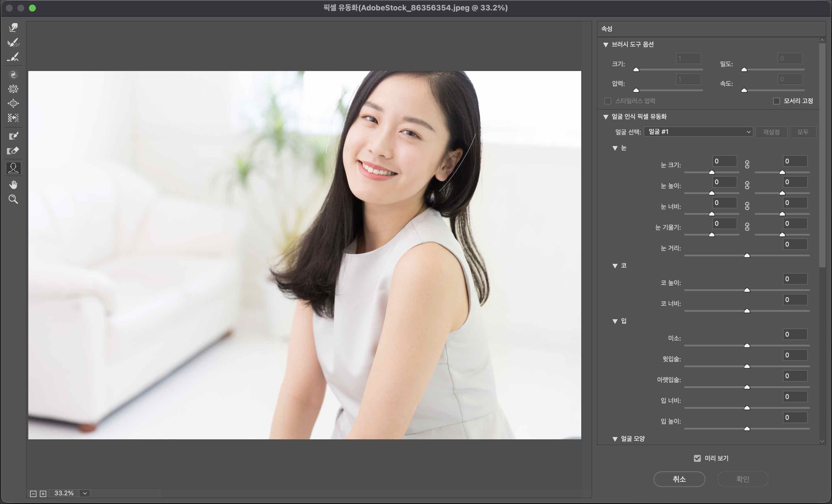This screenshot has width=832, height=504.
Task: Select the Reconstruct tool
Action: tap(13, 42)
